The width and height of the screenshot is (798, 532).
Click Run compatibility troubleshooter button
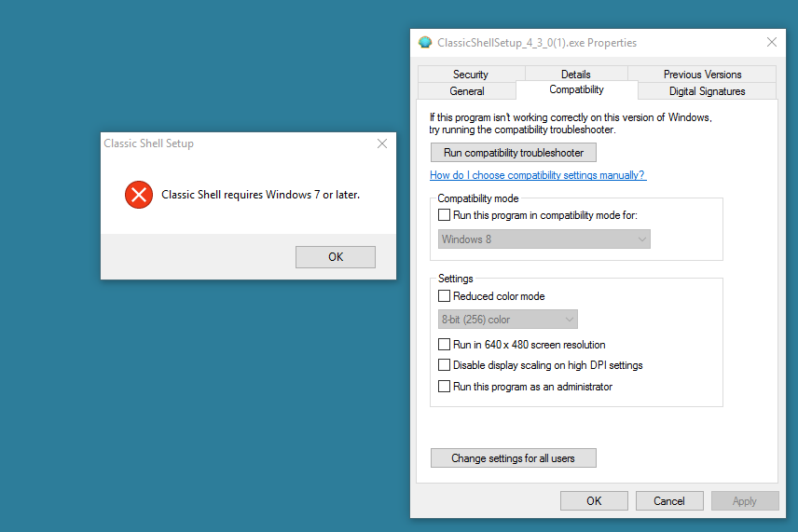tap(513, 153)
